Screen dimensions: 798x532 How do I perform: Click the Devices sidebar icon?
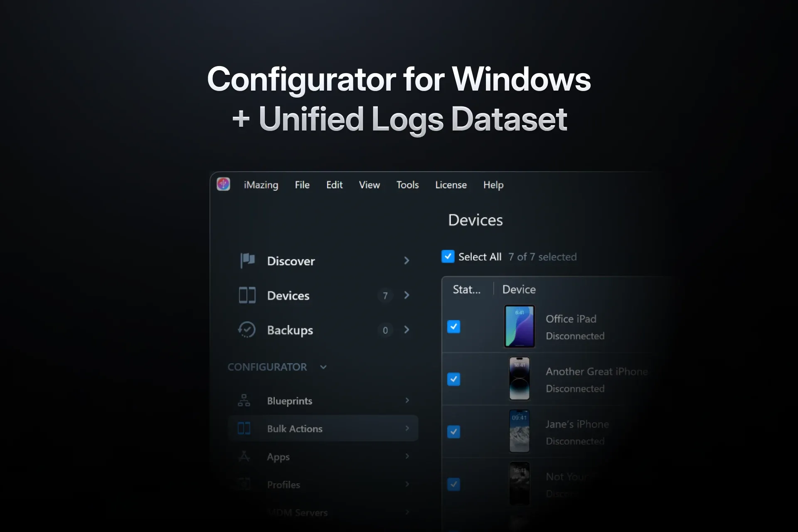pos(247,295)
